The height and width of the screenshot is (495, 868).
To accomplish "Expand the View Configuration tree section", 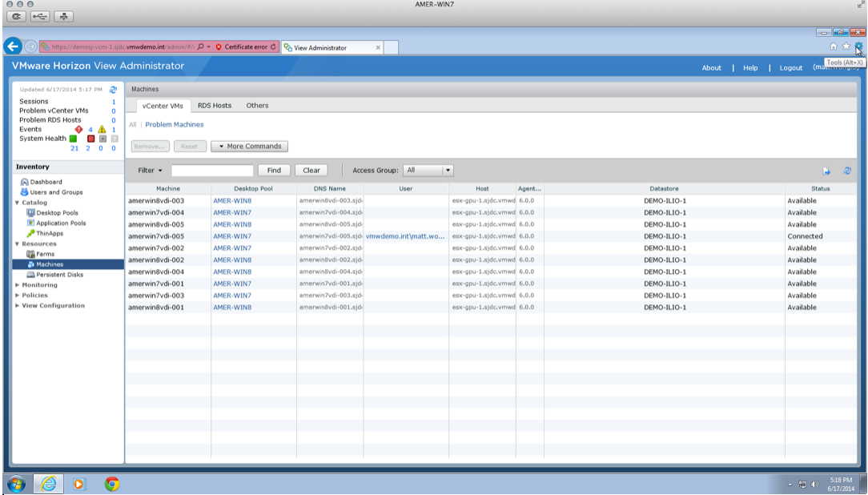I will 17,306.
